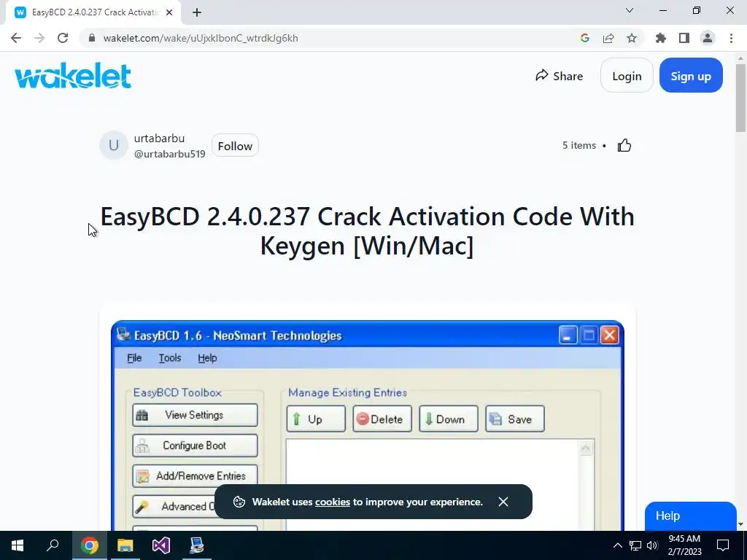Click the Sign up button
This screenshot has width=747, height=560.
(x=691, y=76)
